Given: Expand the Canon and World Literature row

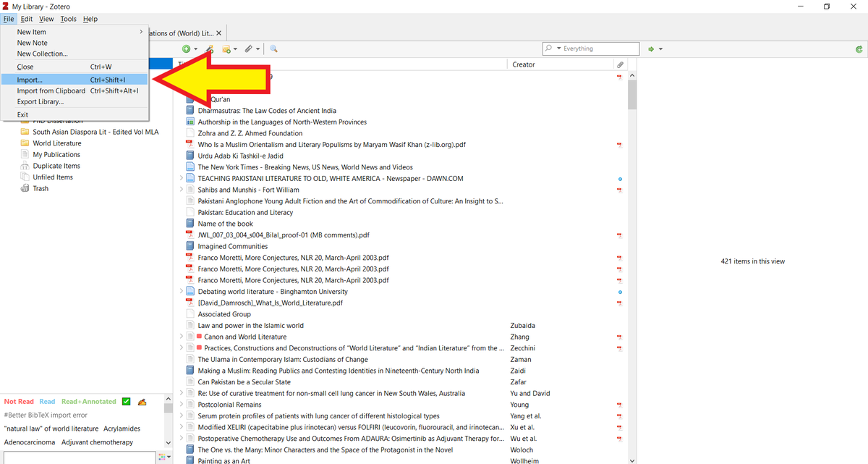Looking at the screenshot, I should pos(181,337).
